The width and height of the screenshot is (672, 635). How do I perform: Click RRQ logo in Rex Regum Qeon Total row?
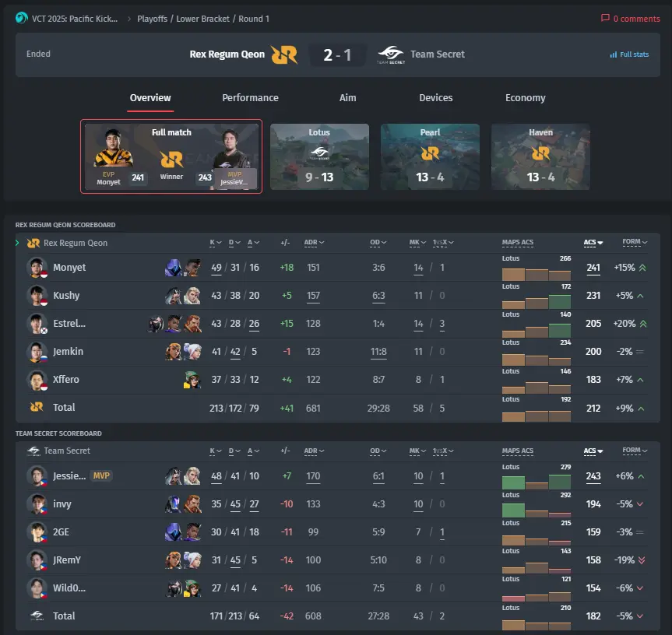(x=37, y=407)
